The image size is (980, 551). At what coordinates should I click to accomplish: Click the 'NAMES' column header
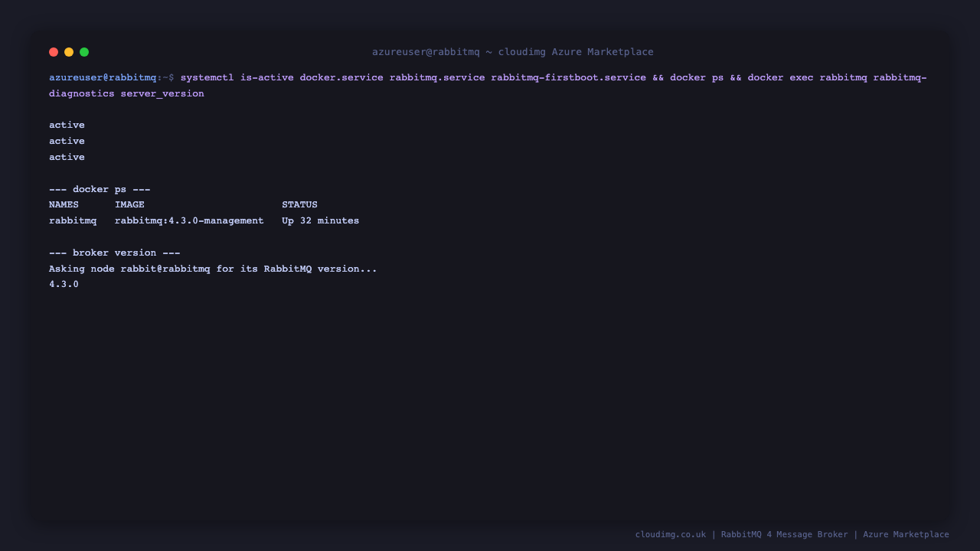click(64, 204)
